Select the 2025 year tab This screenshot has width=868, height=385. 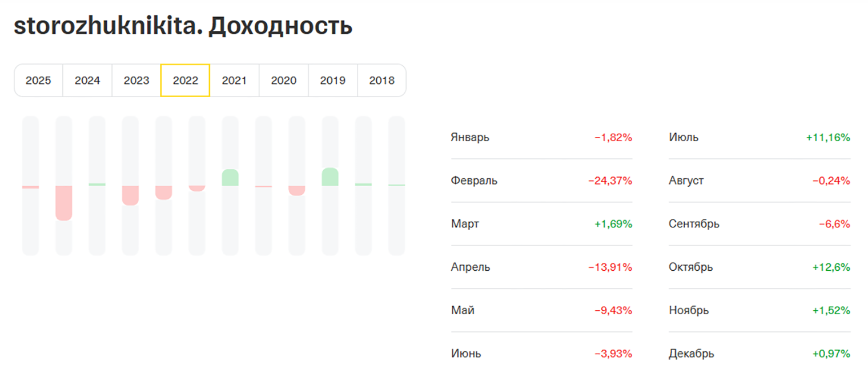[x=38, y=81]
